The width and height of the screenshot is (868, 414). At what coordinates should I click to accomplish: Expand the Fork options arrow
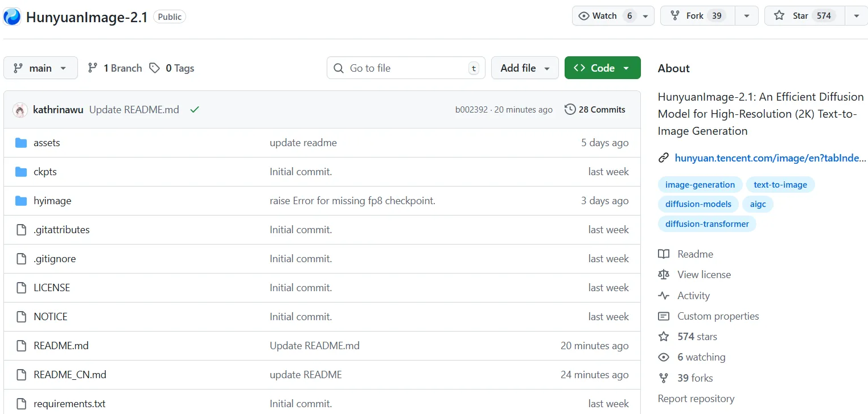[746, 16]
